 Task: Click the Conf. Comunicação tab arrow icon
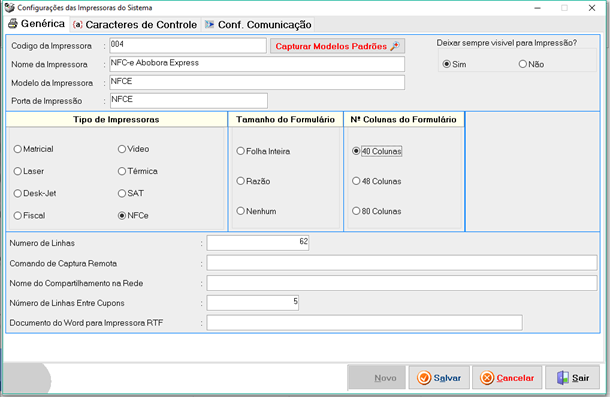[209, 25]
